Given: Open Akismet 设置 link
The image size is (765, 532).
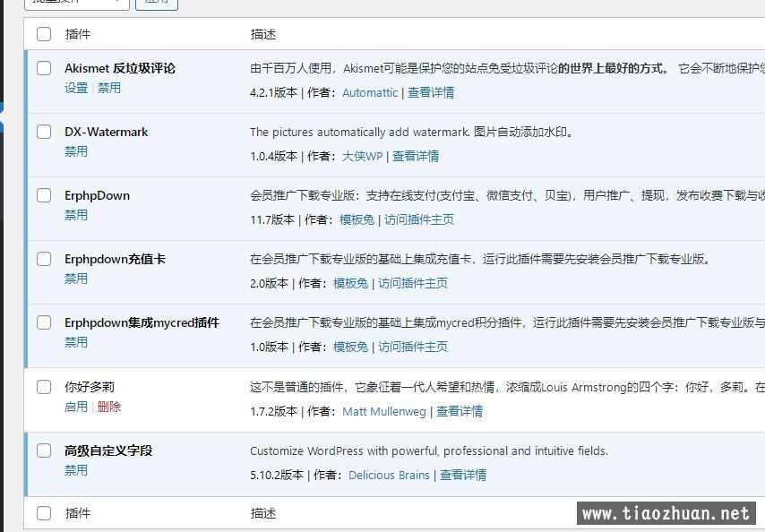Looking at the screenshot, I should pos(76,88).
